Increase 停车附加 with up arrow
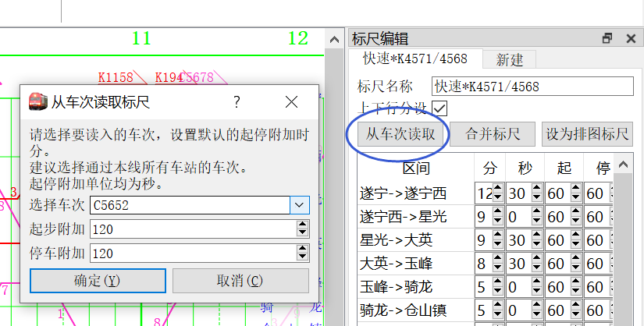 (x=303, y=249)
